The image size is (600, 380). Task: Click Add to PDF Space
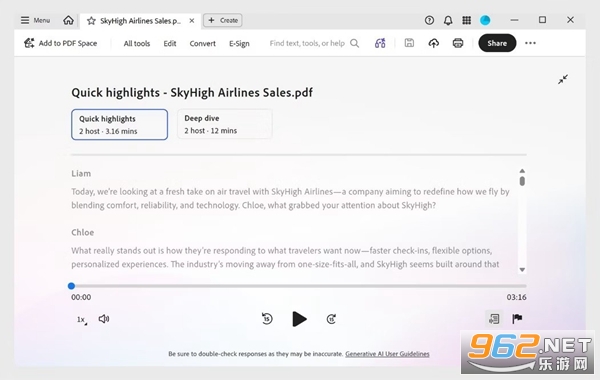pos(60,43)
